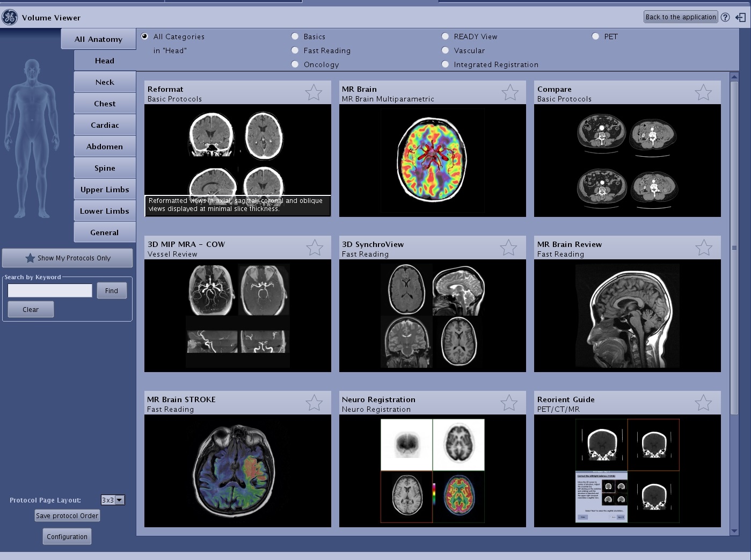Open help using the question mark icon
Viewport: 751px width, 560px height.
coord(725,17)
